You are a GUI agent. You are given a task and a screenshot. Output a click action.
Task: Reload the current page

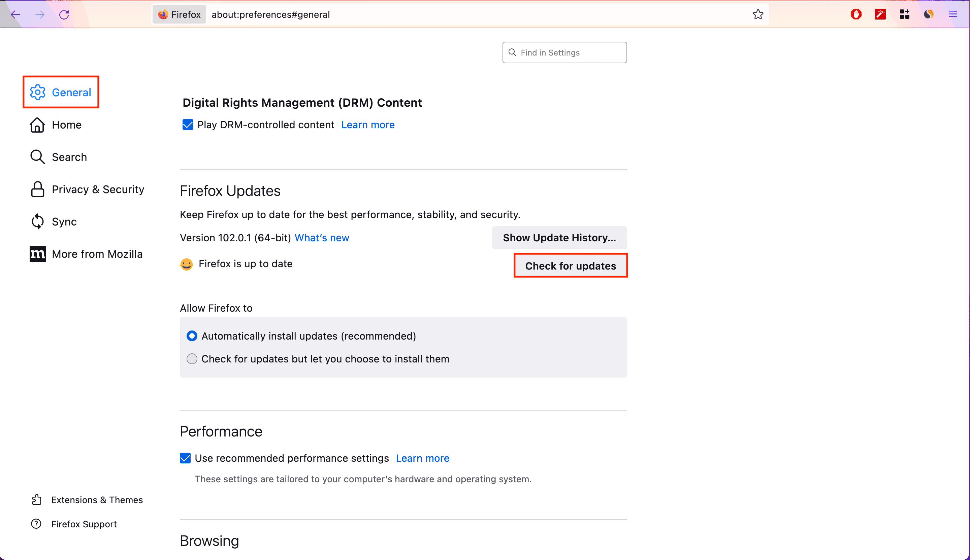(x=64, y=14)
